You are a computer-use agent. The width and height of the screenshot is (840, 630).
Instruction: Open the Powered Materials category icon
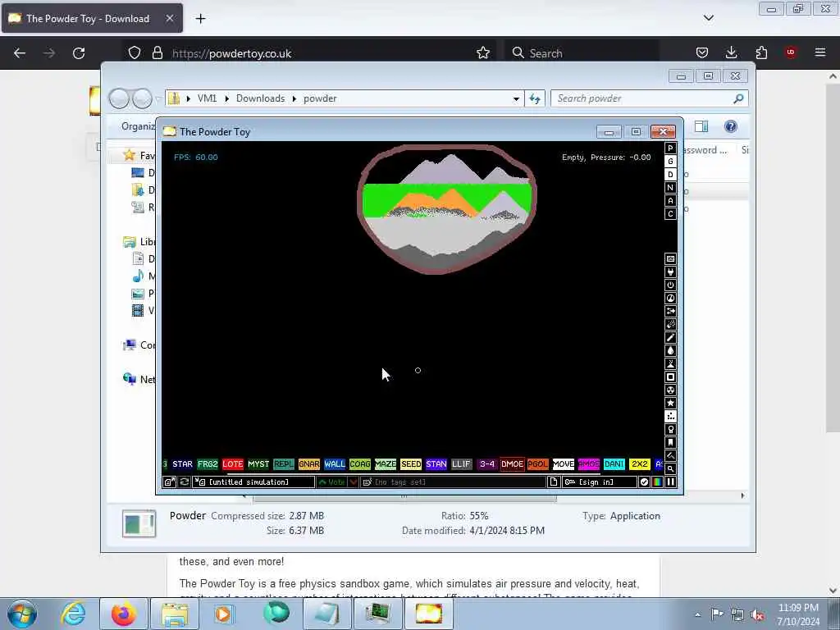[670, 285]
